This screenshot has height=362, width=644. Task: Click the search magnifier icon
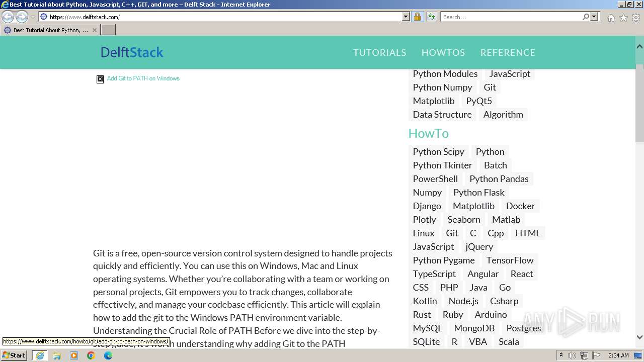tap(586, 17)
